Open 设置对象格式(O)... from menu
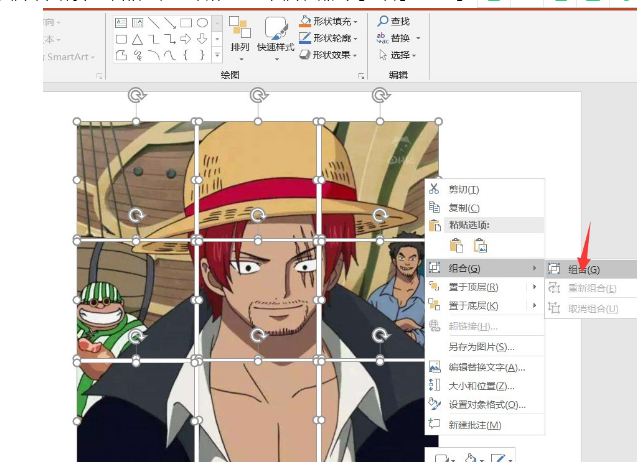The width and height of the screenshot is (637, 462). (x=484, y=404)
